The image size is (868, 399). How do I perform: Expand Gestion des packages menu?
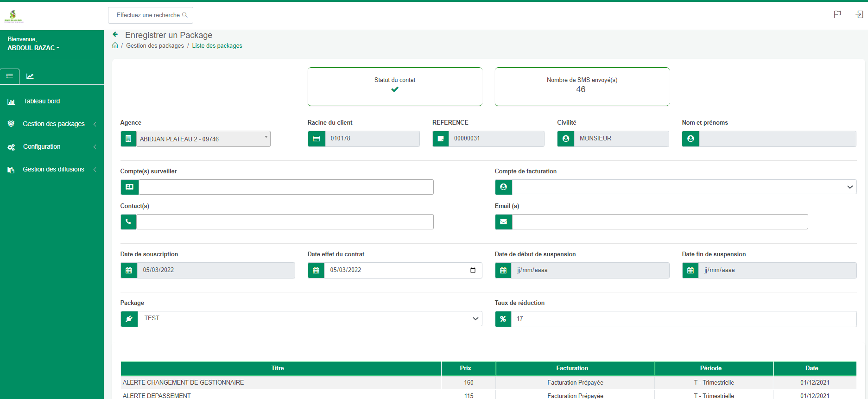[x=53, y=124]
